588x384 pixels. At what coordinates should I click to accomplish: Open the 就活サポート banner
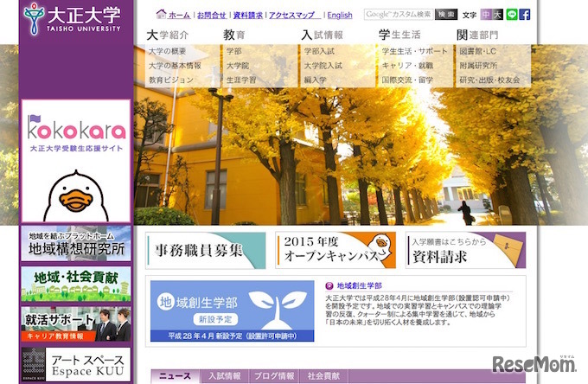76,324
